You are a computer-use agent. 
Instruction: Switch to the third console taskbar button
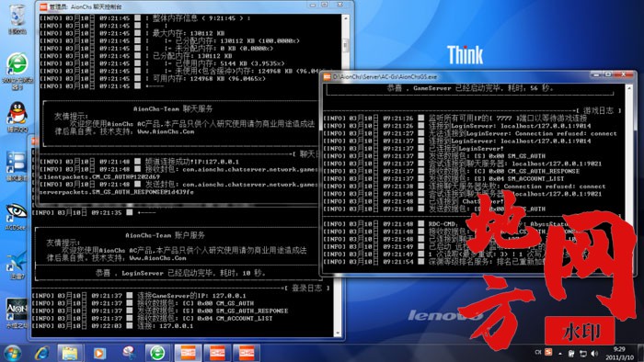pyautogui.click(x=246, y=353)
